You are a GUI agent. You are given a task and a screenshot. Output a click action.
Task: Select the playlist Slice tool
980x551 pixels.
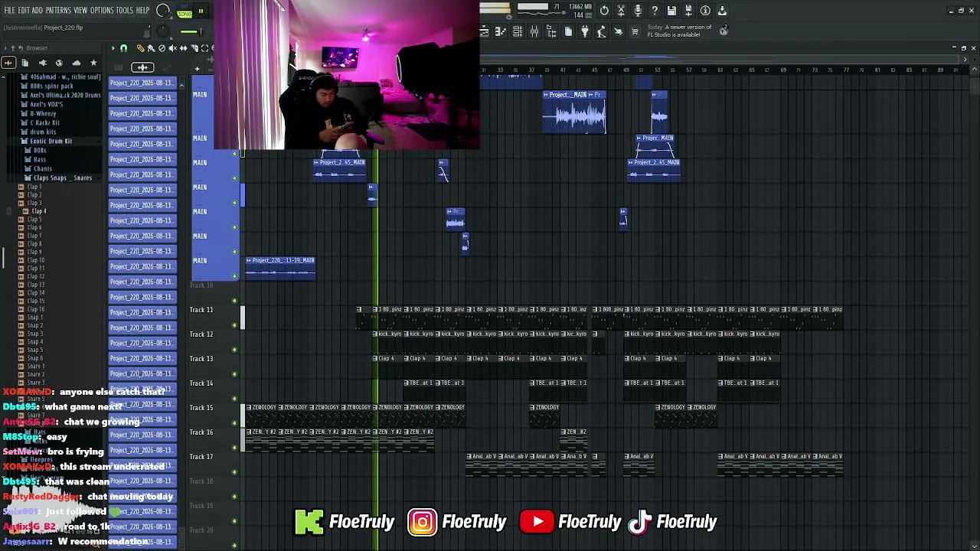pyautogui.click(x=194, y=49)
